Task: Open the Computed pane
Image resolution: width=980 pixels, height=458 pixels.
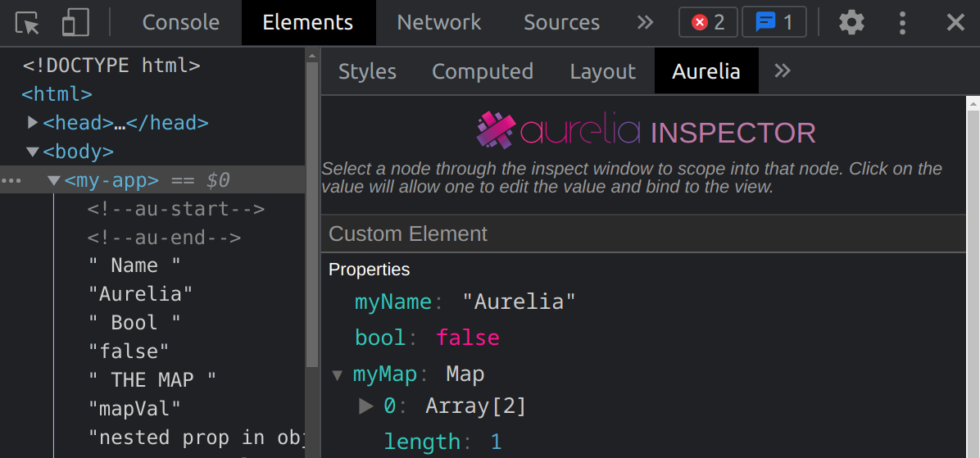Action: [x=483, y=71]
